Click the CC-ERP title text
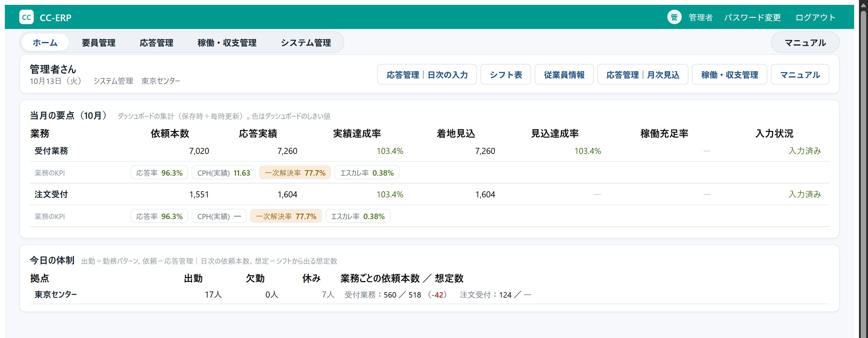 [55, 18]
